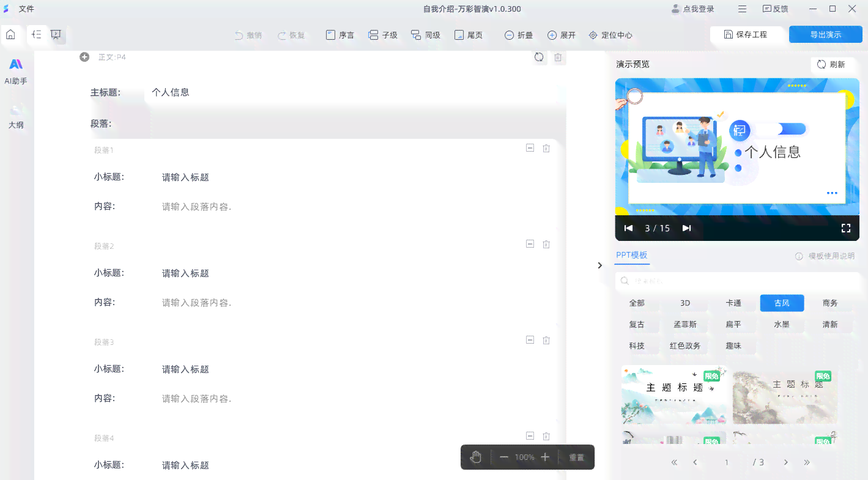Go to next slide in preview
Screen dimensions: 868x480
[686, 228]
